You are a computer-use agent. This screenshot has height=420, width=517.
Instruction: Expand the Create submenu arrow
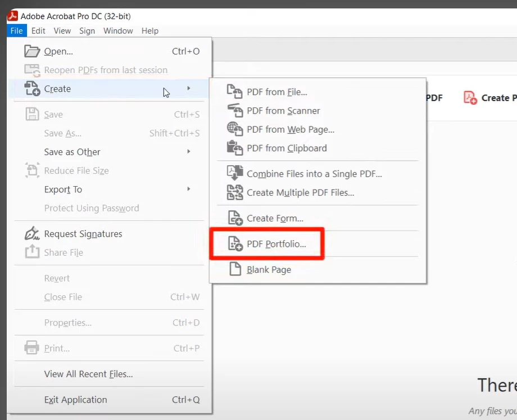[x=189, y=88]
